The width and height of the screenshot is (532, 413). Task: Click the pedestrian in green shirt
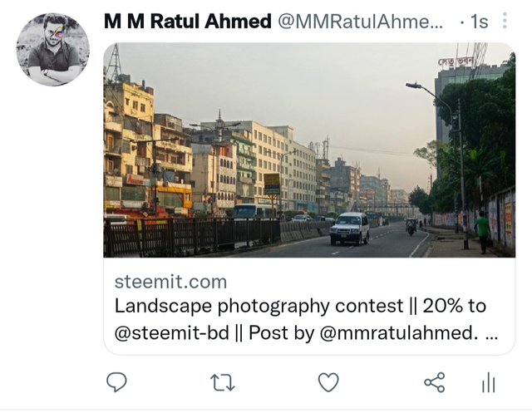click(x=483, y=233)
